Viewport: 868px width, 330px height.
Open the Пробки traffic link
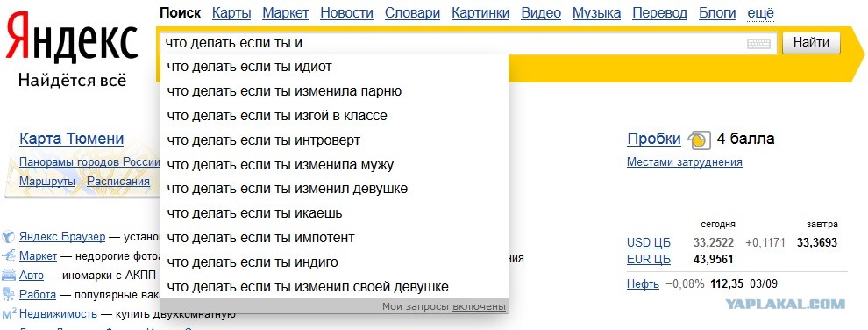click(x=654, y=139)
